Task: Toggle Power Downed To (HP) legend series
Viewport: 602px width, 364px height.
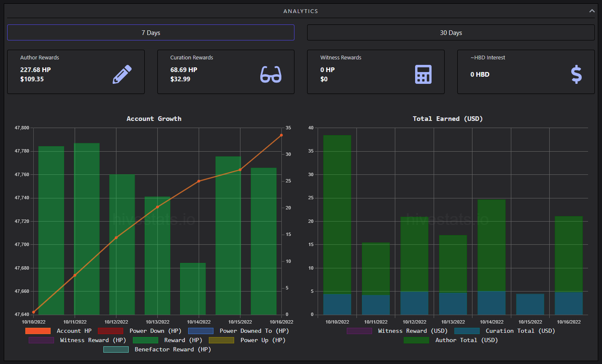Action: (201, 331)
